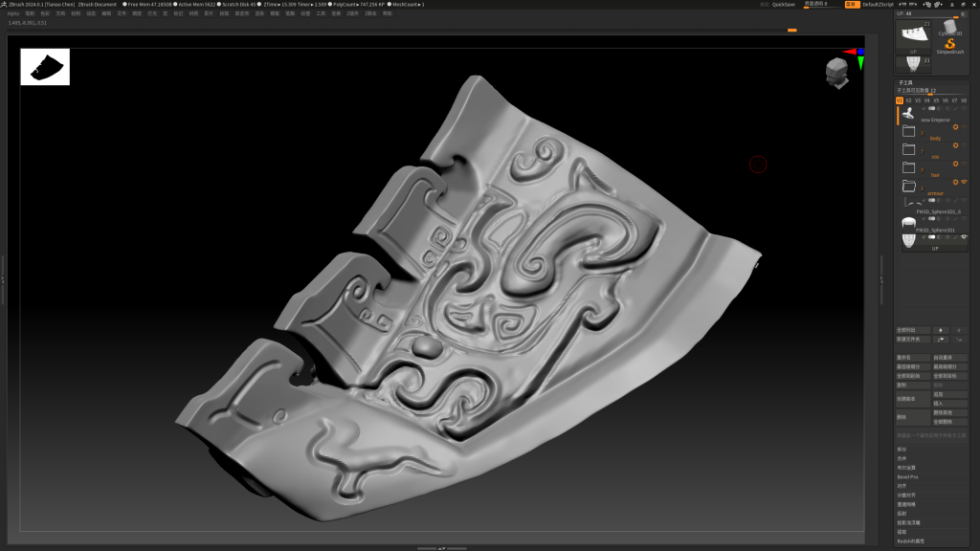980x551 pixels.
Task: Toggle visibility eye of PM3D_Sphere3D1_6 subtool
Action: point(965,201)
